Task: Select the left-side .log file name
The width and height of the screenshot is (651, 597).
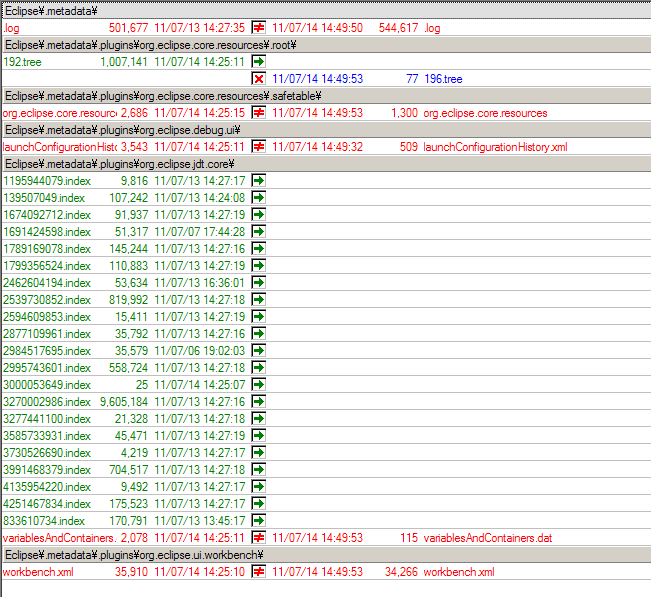Action: (x=11, y=28)
